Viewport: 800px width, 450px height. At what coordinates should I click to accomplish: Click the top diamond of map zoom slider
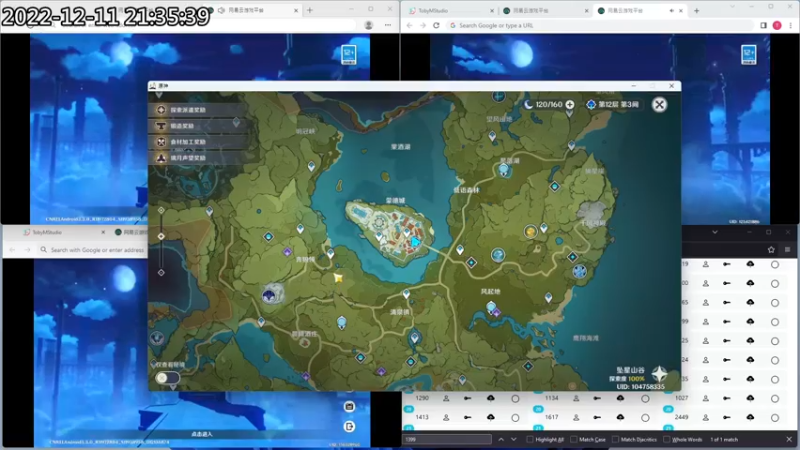(x=161, y=210)
